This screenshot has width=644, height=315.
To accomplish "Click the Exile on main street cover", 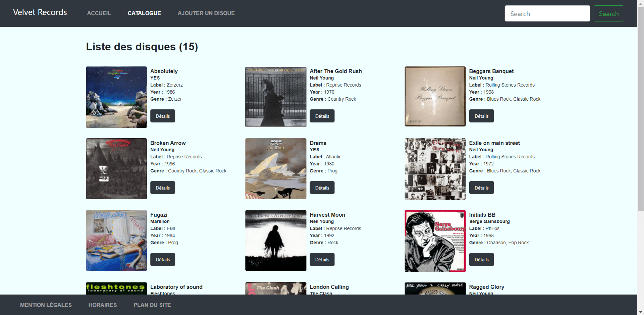I will point(435,169).
